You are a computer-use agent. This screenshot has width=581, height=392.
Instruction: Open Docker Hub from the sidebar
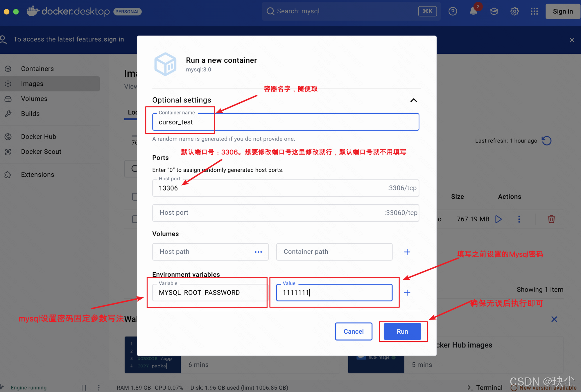(x=38, y=137)
